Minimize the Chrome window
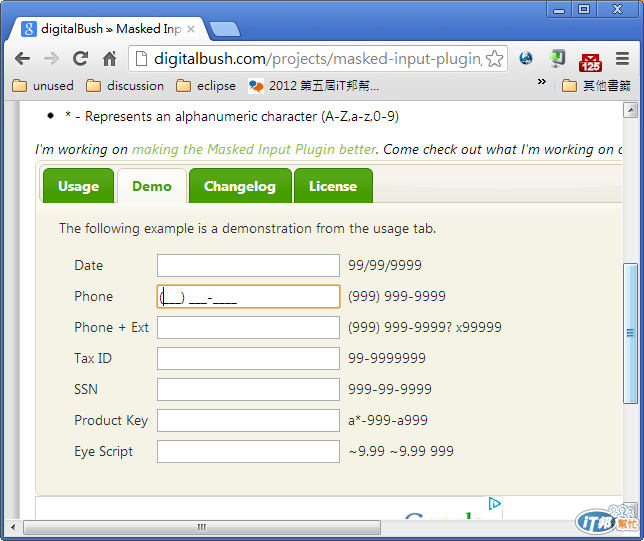The width and height of the screenshot is (644, 541). click(x=559, y=9)
